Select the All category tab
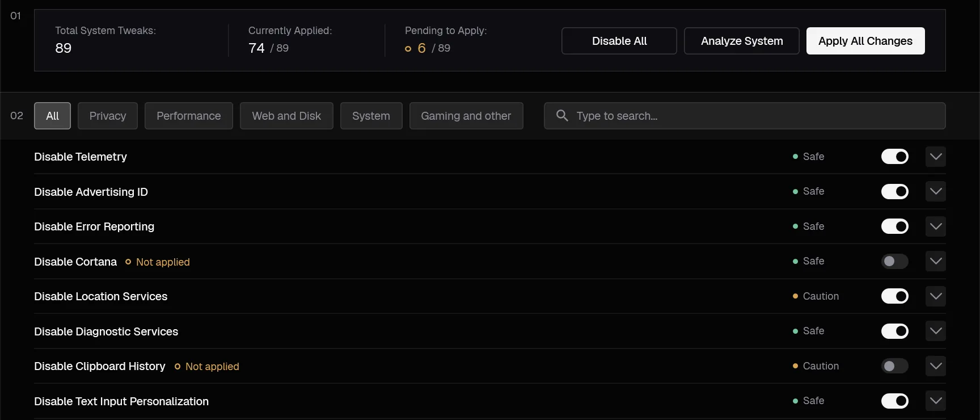The height and width of the screenshot is (420, 980). 52,116
